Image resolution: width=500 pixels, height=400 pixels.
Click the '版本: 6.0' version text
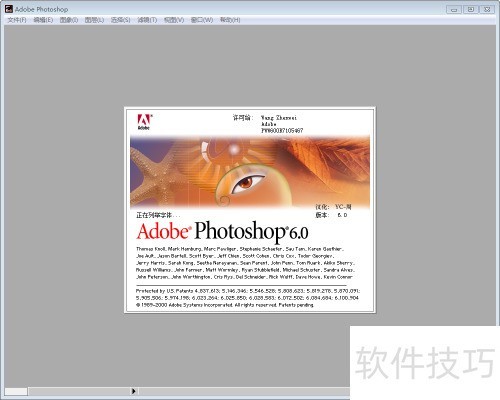(331, 215)
